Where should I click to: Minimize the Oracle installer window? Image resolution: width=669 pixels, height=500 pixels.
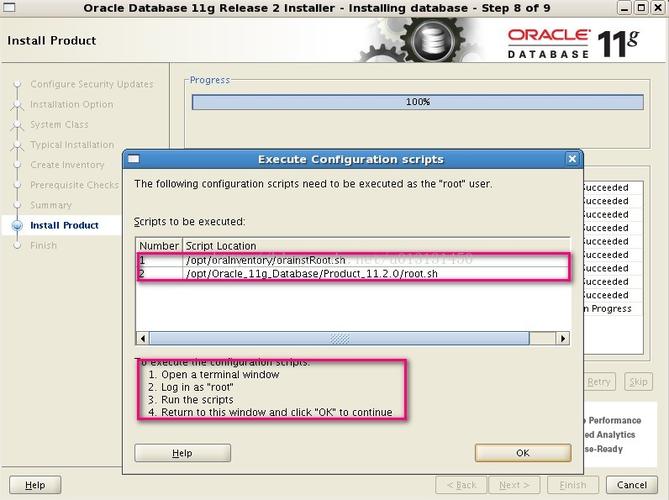[x=625, y=8]
